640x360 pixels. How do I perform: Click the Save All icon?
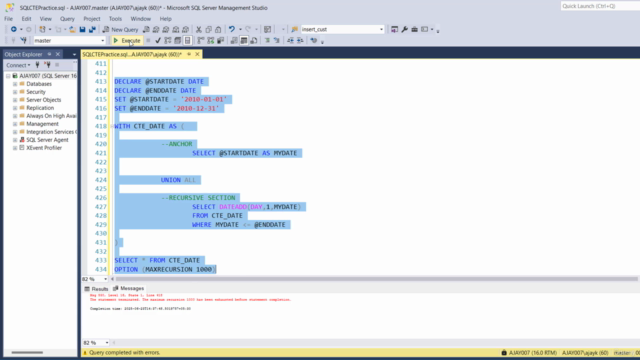coord(92,29)
